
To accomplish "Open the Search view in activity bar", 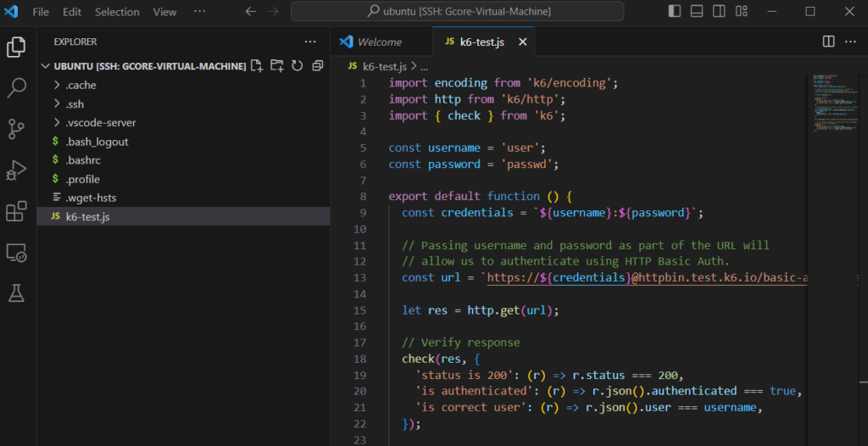I will 16,86.
